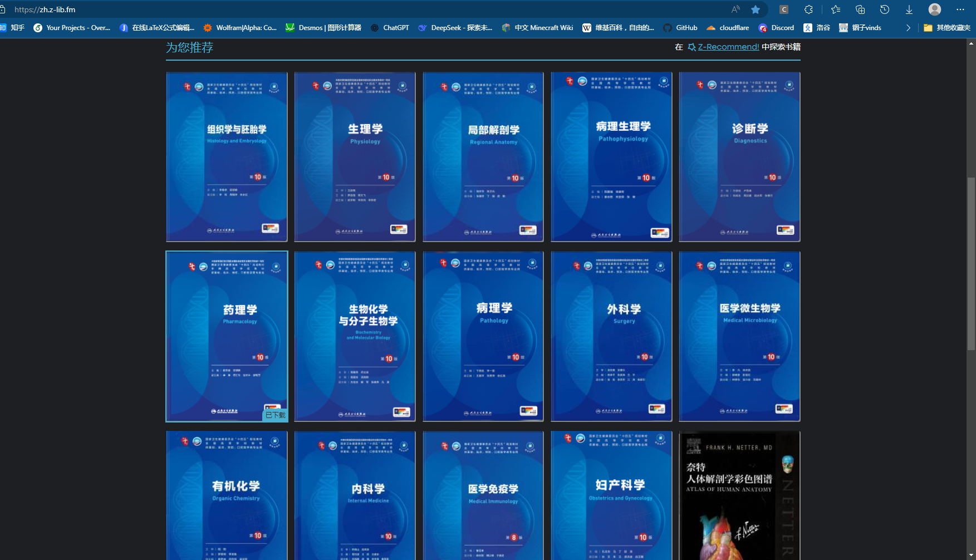Open the ChatGPT bookmark

pos(390,28)
